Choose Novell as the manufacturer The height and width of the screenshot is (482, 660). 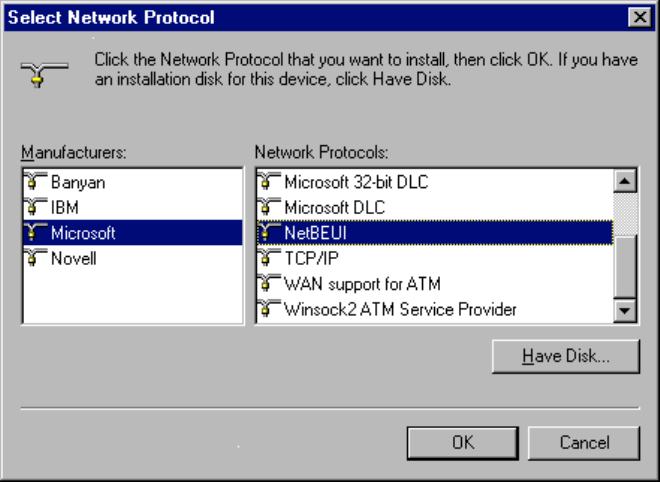pyautogui.click(x=74, y=258)
